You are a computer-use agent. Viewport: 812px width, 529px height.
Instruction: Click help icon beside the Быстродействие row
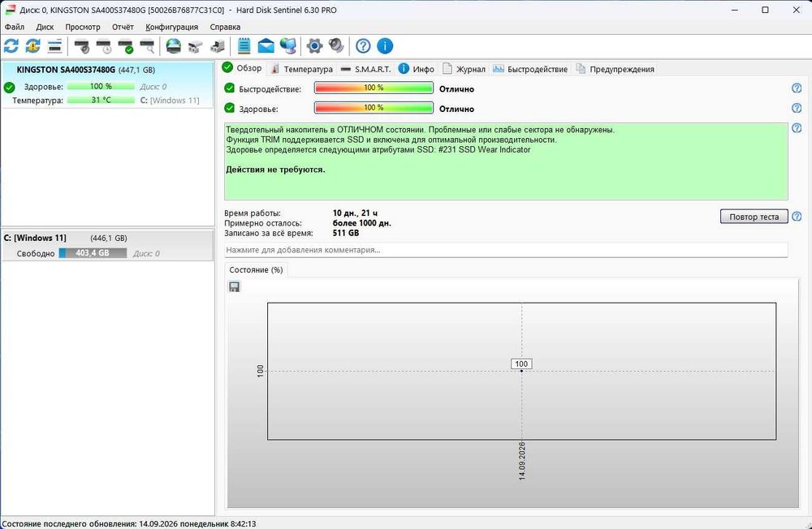click(797, 88)
